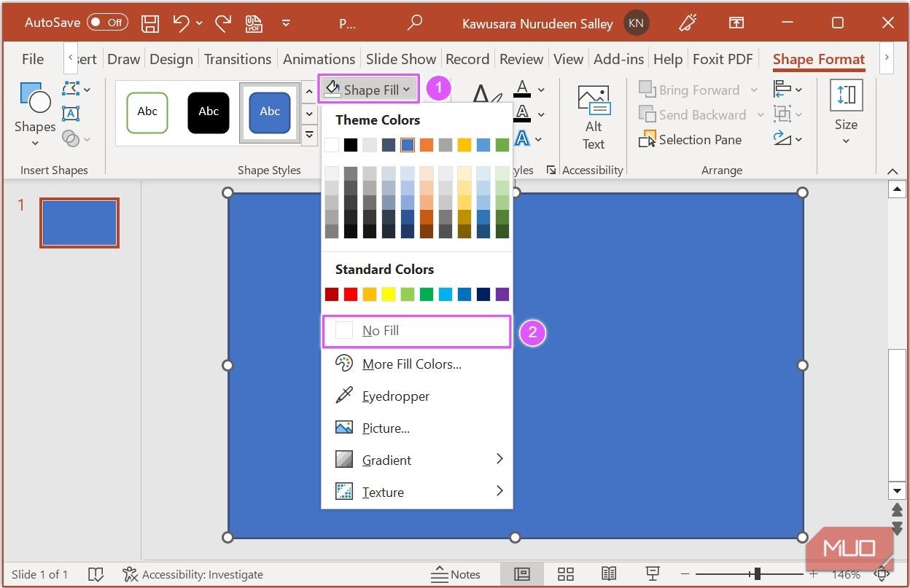Viewport: 910px width, 588px height.
Task: Click the 146% zoom level
Action: (846, 574)
